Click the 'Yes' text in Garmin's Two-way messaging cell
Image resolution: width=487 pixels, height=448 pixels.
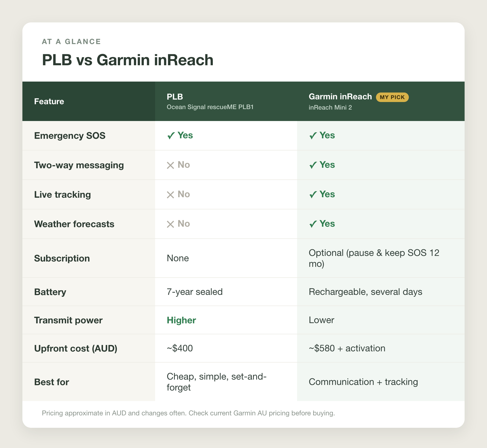pos(327,165)
